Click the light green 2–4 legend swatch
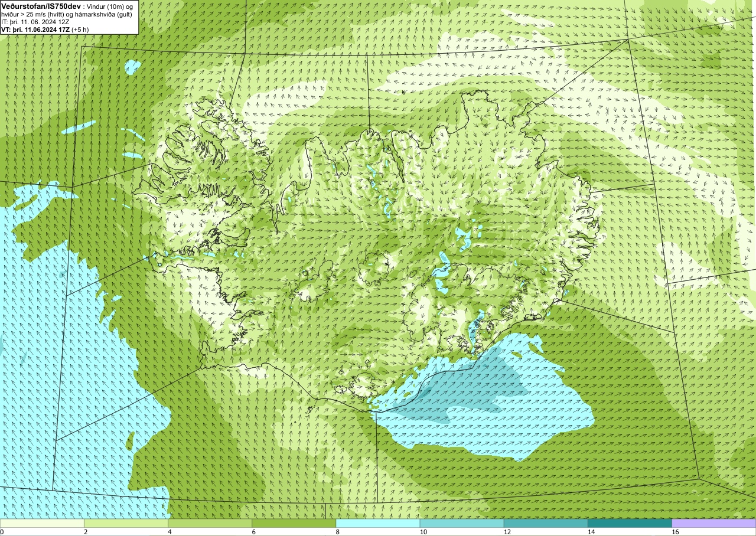756x536 pixels. click(126, 523)
